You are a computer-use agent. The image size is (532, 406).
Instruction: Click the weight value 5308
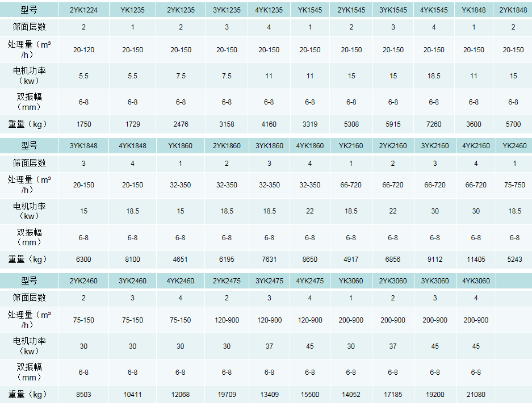point(351,124)
